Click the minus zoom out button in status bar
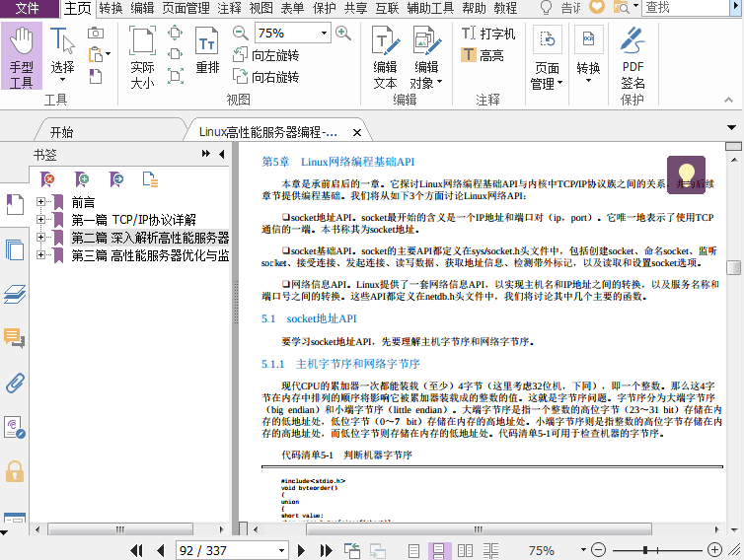 599,550
